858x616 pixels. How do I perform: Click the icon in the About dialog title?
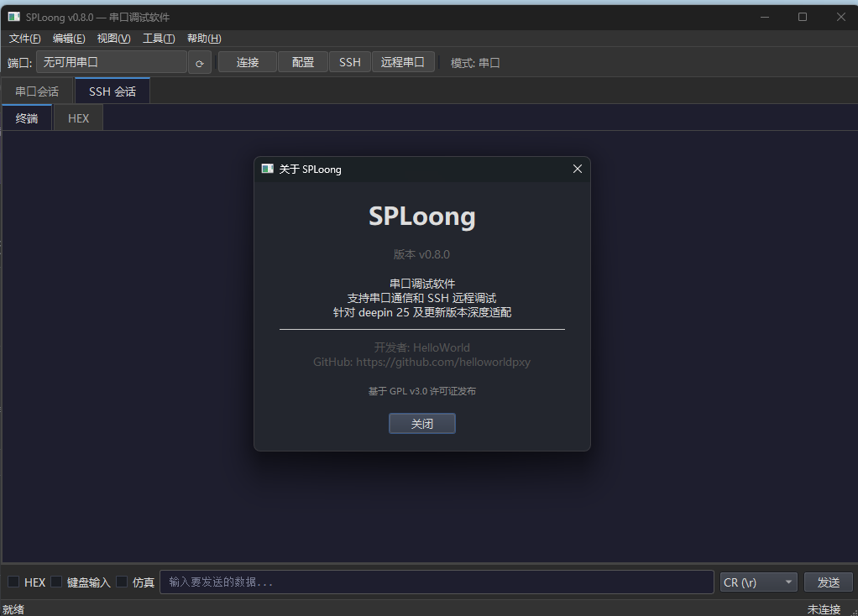[268, 169]
